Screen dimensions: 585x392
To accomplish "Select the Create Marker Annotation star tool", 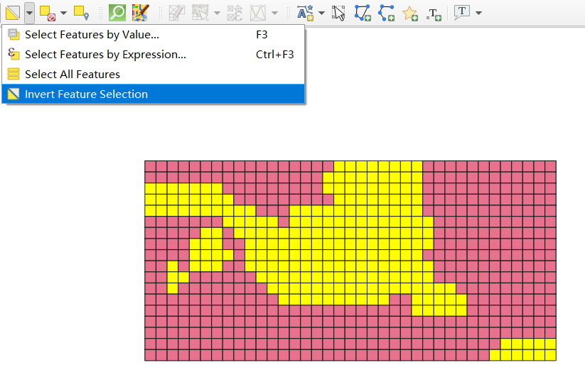I will click(409, 13).
